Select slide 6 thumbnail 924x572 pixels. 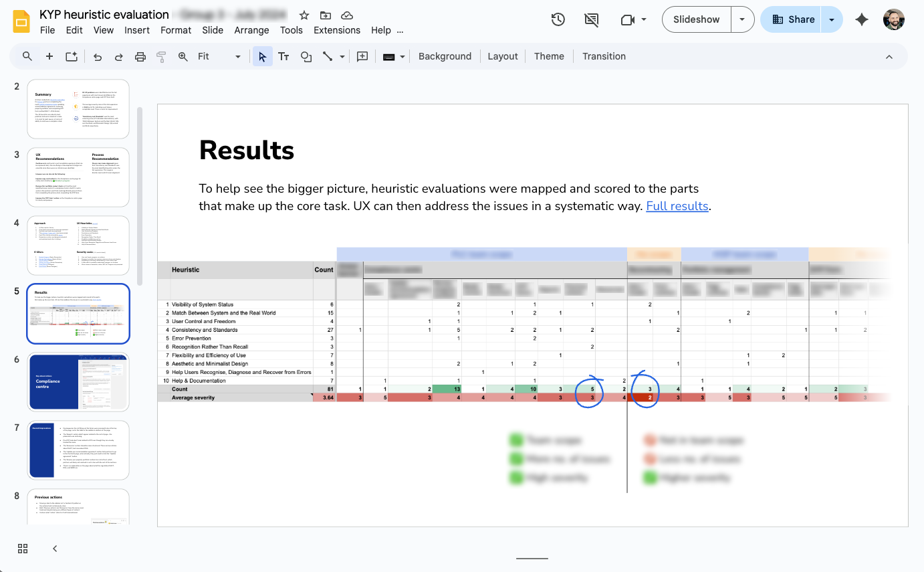click(78, 382)
